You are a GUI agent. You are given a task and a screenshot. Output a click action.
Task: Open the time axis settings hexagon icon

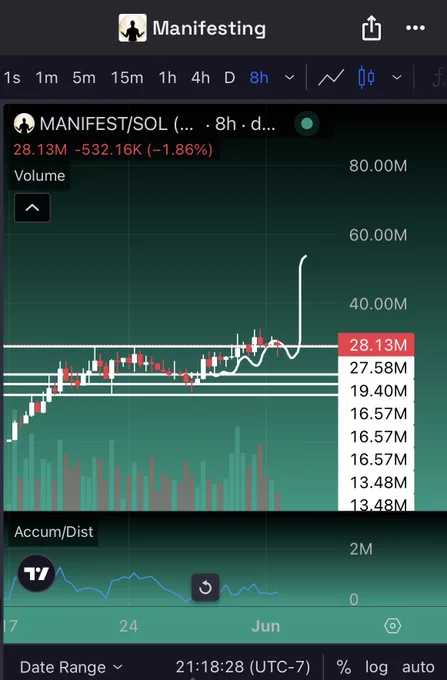(x=392, y=626)
